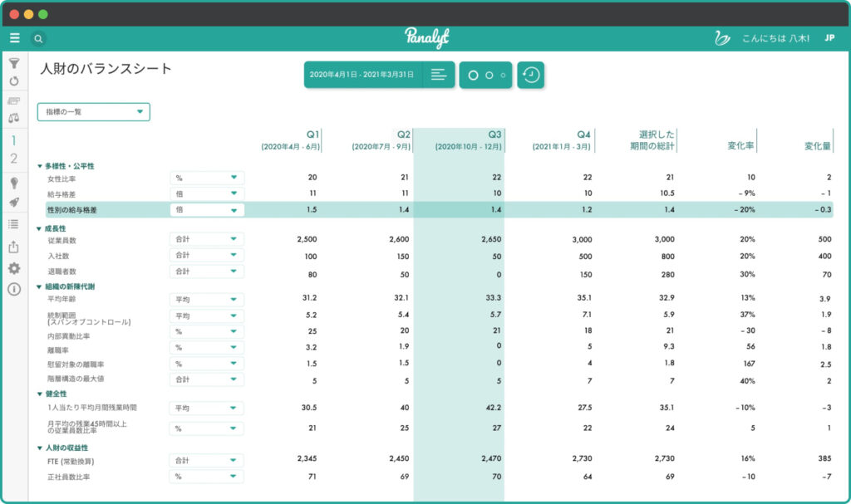Open the hamburger menu

[x=14, y=38]
